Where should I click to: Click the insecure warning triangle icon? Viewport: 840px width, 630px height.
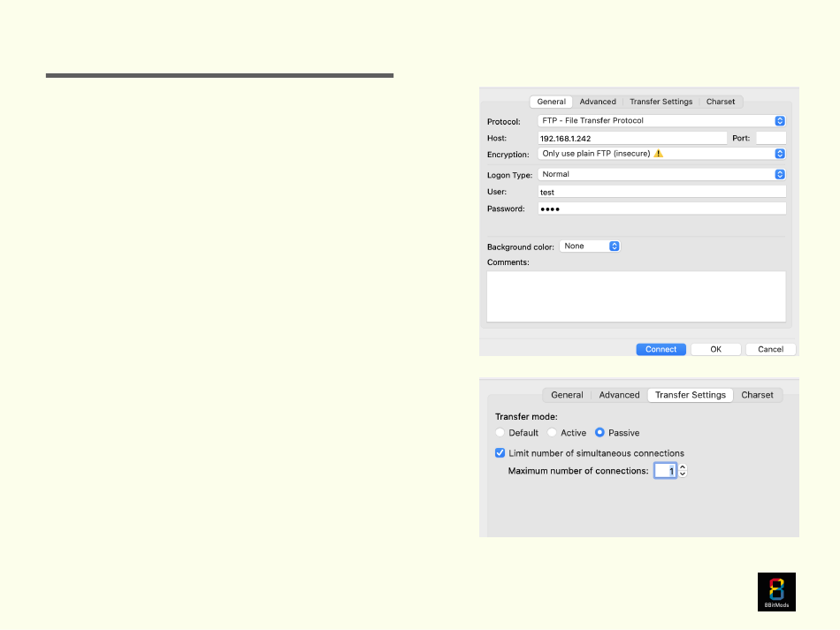659,154
